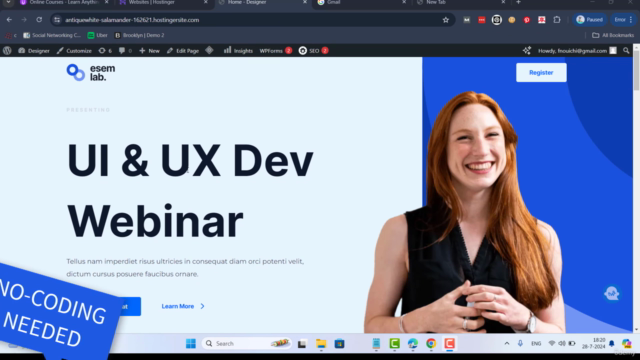Click the sparkle AI icon in admin bar
The width and height of the screenshot is (640, 360).
pos(527,51)
